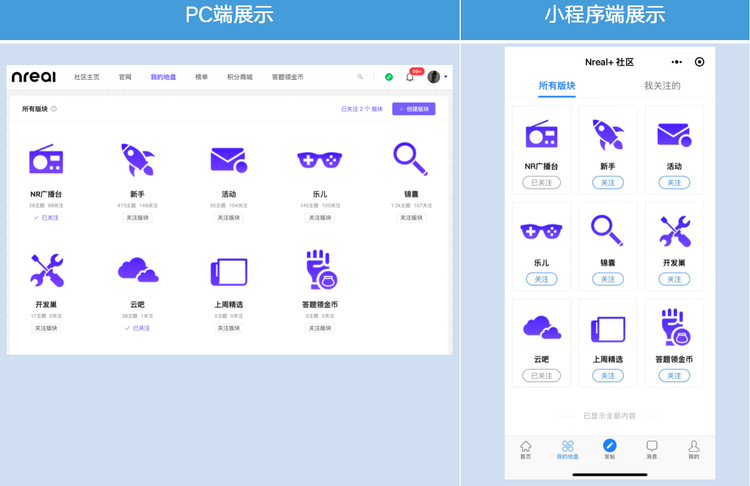The width and height of the screenshot is (750, 486).
Task: Open 云吧 cloud icon in mini program
Action: click(542, 327)
